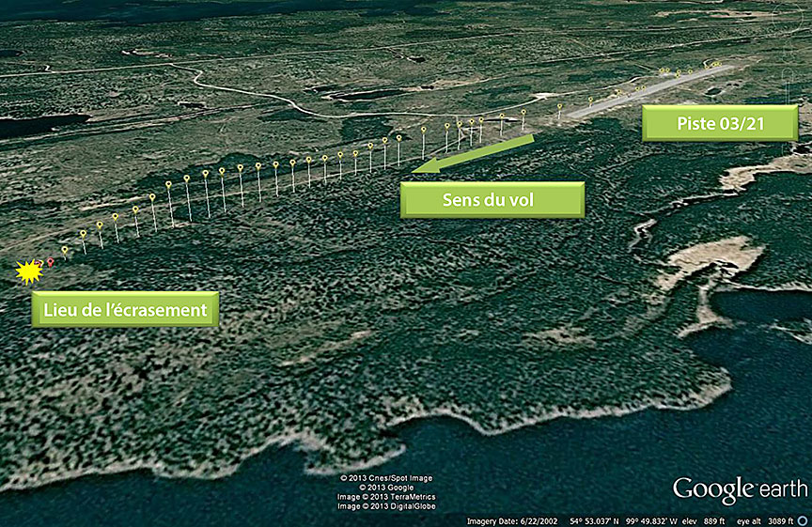812x527 pixels.
Task: Click the 'Image © 2013 DigitalGlobe' attribution
Action: coord(386,506)
